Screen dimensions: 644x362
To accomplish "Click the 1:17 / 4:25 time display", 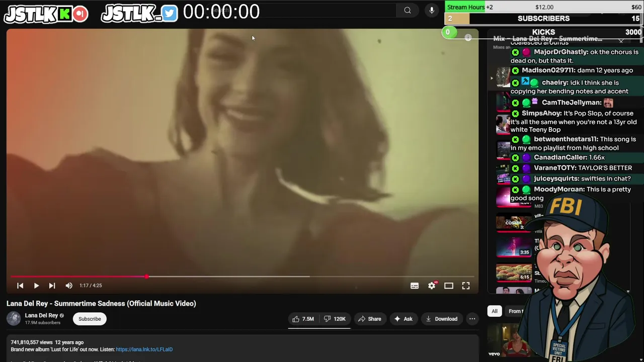I will 91,286.
